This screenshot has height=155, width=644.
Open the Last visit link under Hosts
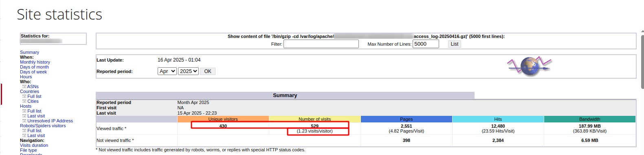(x=36, y=116)
